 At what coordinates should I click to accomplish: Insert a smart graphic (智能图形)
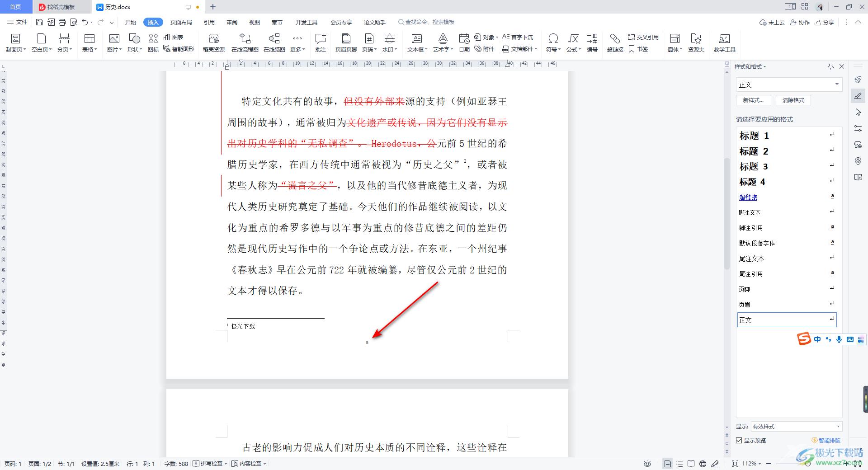coord(179,49)
